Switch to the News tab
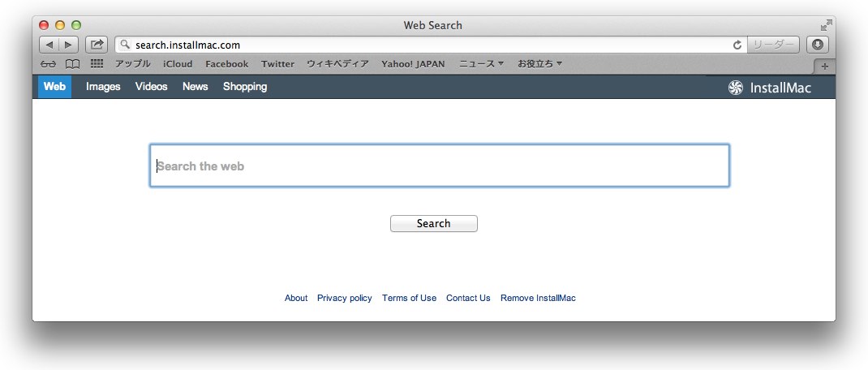Image resolution: width=868 pixels, height=370 pixels. click(x=195, y=87)
